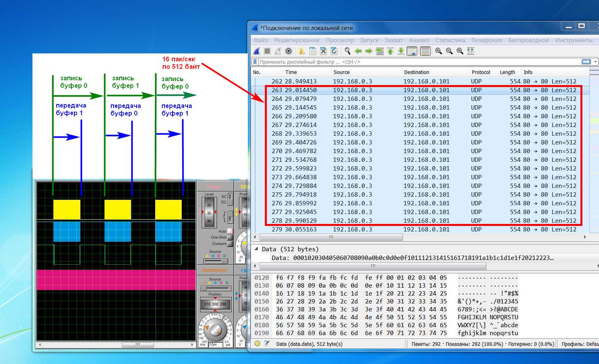Select packet 262 at time 28.949413
This screenshot has height=364, width=599.
coord(420,81)
